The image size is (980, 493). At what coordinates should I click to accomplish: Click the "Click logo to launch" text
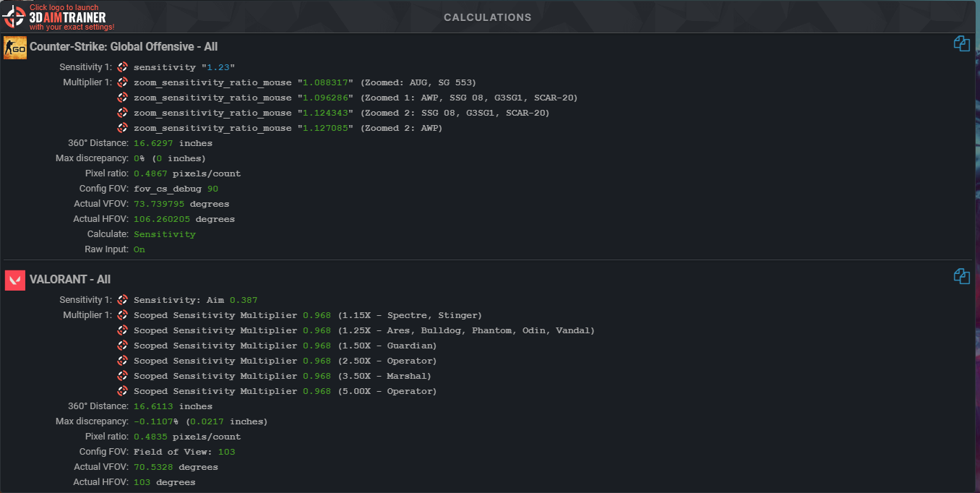point(64,7)
